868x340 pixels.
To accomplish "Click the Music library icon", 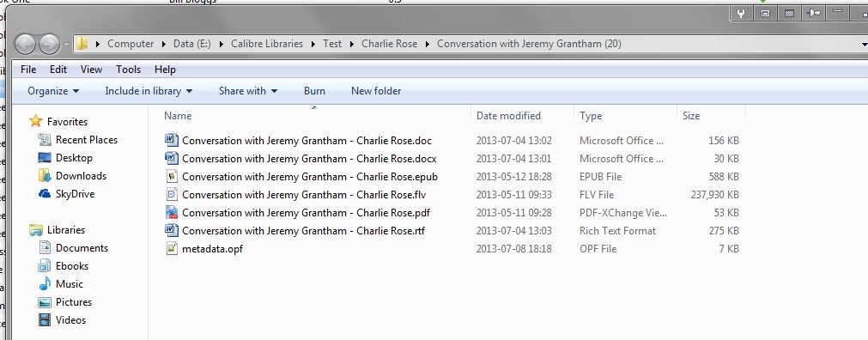I will [x=45, y=284].
